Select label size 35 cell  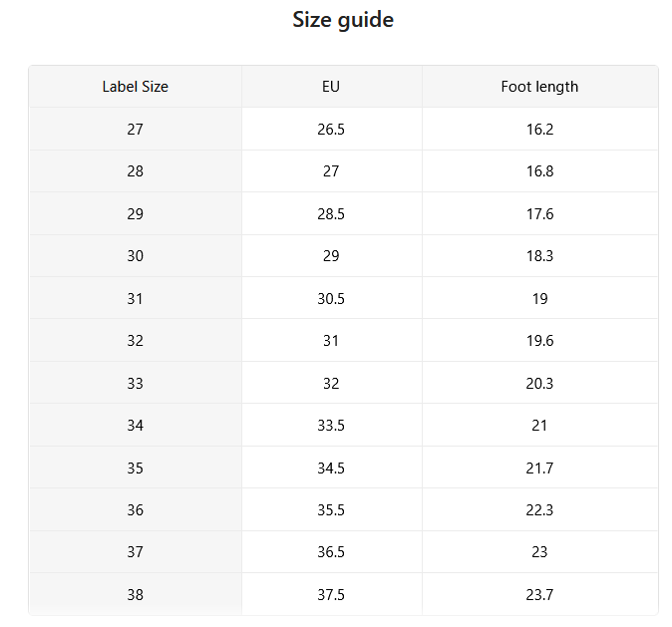pos(135,468)
